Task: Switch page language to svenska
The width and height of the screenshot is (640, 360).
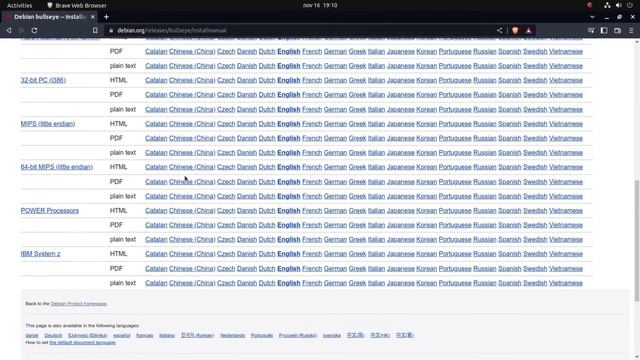Action: pos(332,335)
